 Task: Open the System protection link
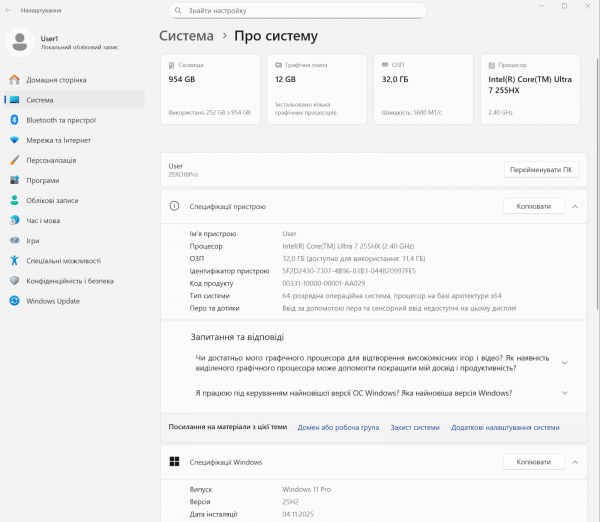point(414,427)
